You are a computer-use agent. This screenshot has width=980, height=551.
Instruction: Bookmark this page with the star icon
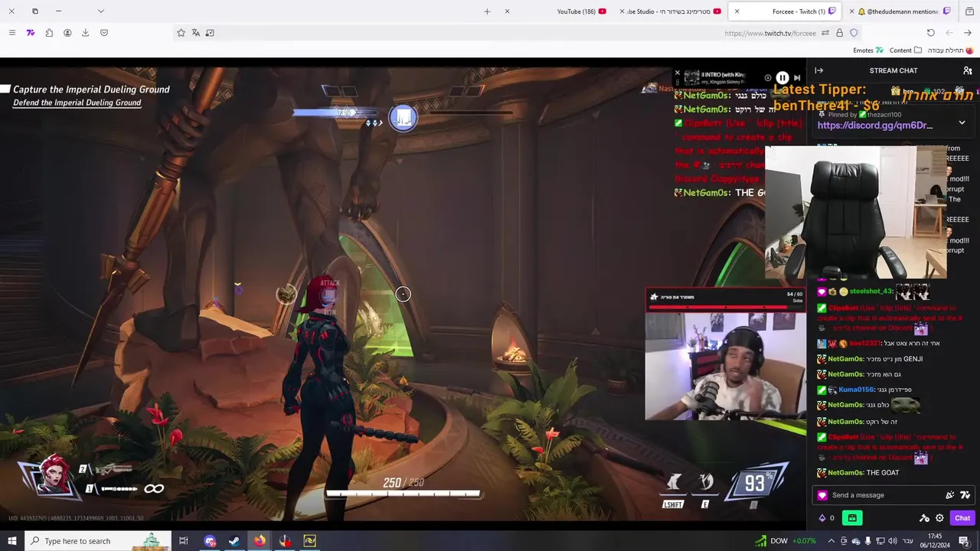pos(181,33)
